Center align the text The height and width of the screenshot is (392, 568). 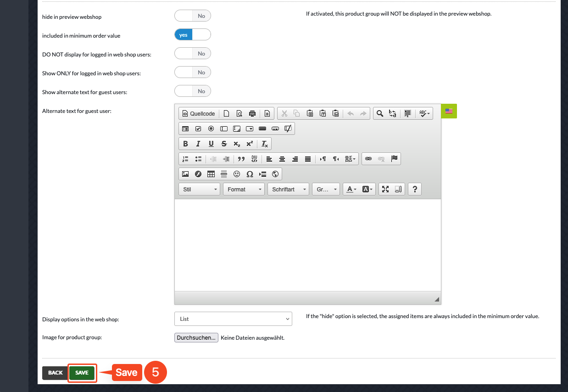[282, 159]
